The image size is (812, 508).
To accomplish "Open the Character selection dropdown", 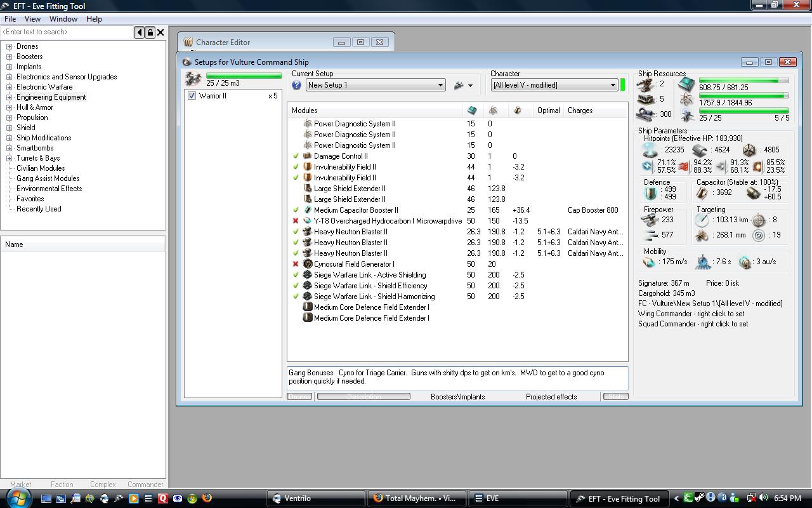I will tap(554, 85).
